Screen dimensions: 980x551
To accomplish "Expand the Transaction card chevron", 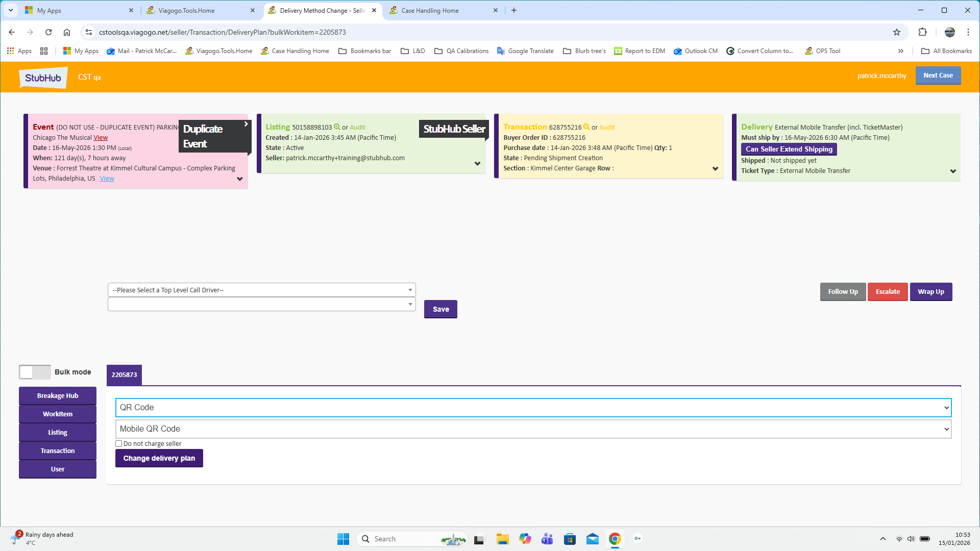I will click(715, 169).
